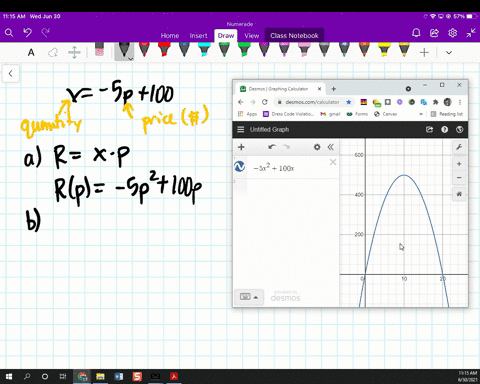This screenshot has width=480, height=384.
Task: Reset Desmos graph to home view
Action: pos(459,194)
